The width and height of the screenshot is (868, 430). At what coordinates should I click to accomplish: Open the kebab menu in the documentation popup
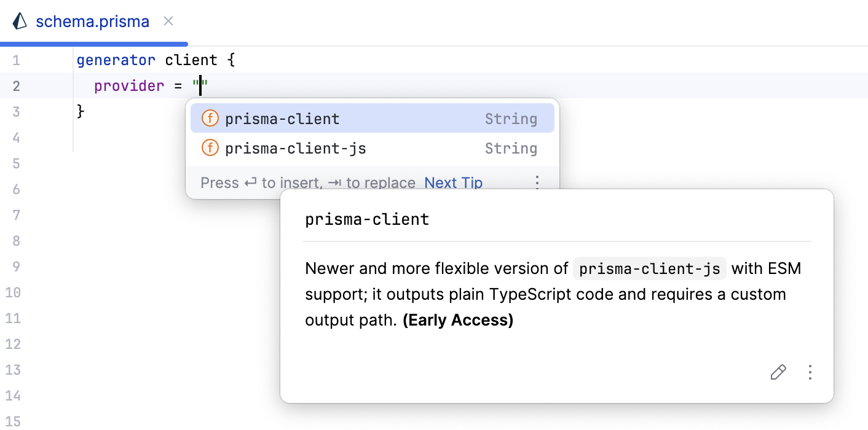(810, 372)
